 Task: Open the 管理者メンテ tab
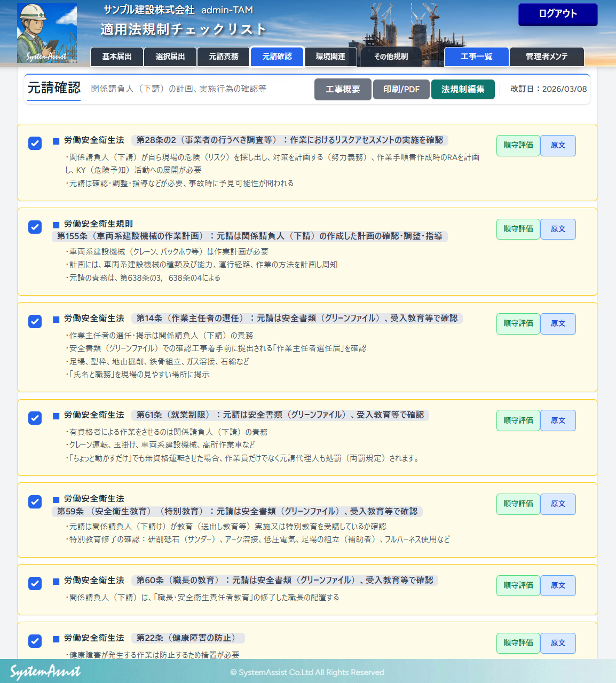click(x=547, y=57)
